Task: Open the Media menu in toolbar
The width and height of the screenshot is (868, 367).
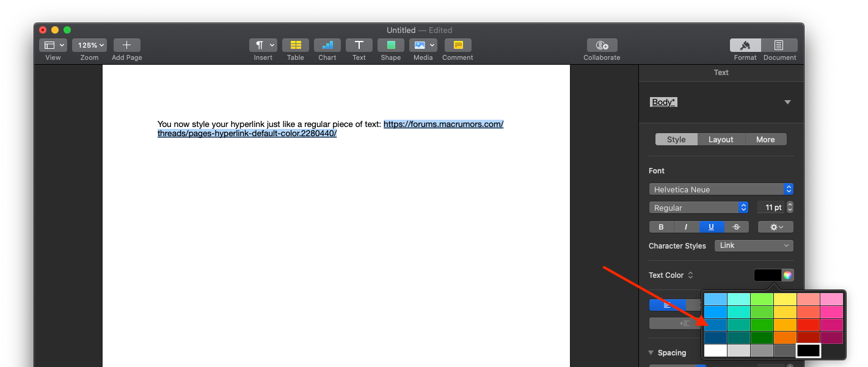Action: [423, 45]
